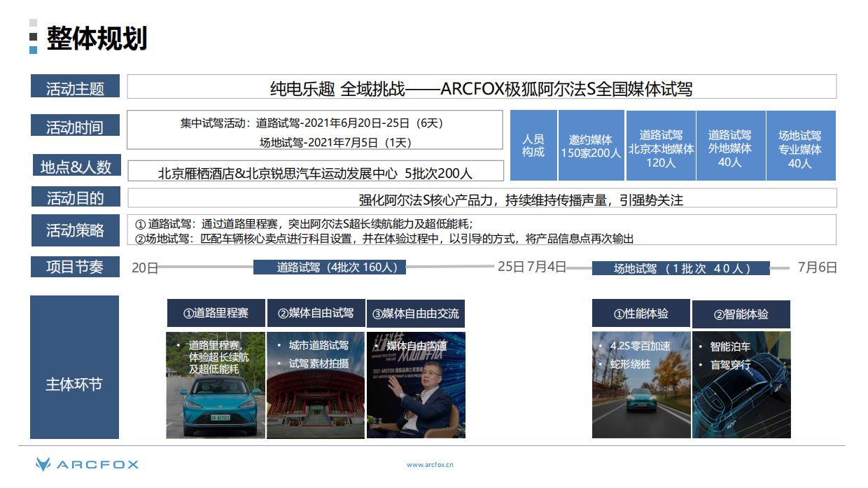
Task: Click the ③媒体自由由交流 header box
Action: pos(416,313)
